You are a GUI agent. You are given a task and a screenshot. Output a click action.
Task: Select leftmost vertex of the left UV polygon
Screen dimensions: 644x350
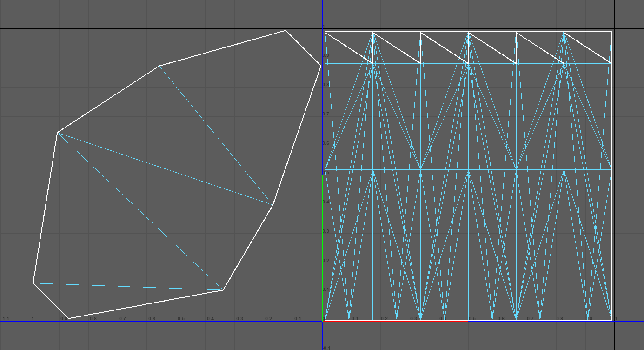(33, 283)
